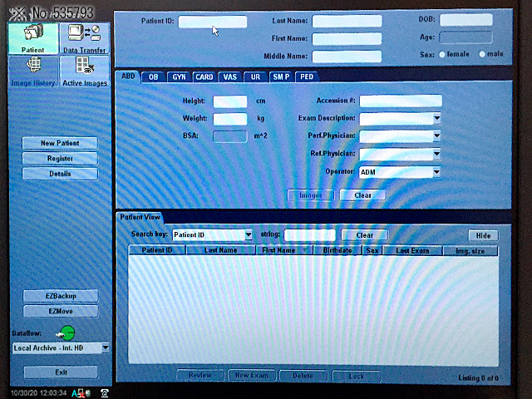
Task: Open the Data Transfer icon
Action: [85, 38]
